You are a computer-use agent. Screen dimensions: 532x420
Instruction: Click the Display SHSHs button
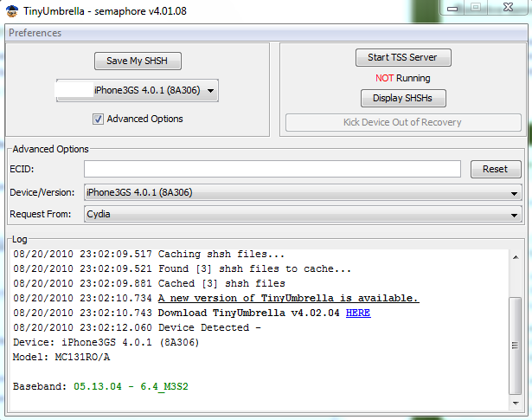coord(402,98)
